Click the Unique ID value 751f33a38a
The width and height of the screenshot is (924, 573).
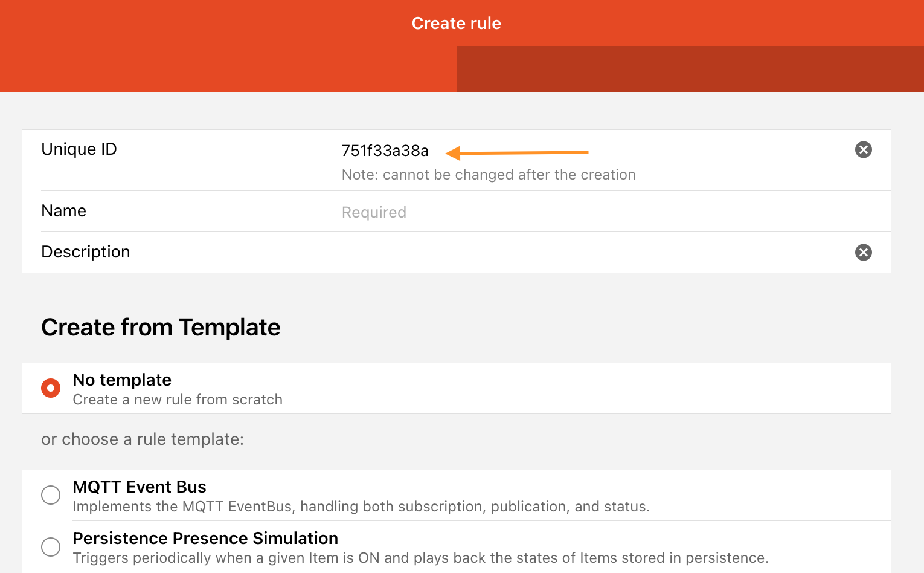(385, 151)
